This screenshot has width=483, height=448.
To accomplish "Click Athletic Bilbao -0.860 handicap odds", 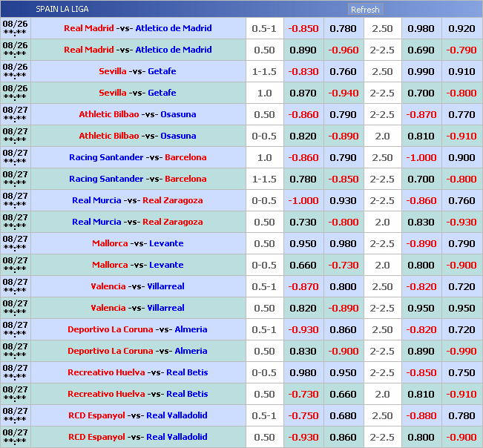I will [303, 115].
